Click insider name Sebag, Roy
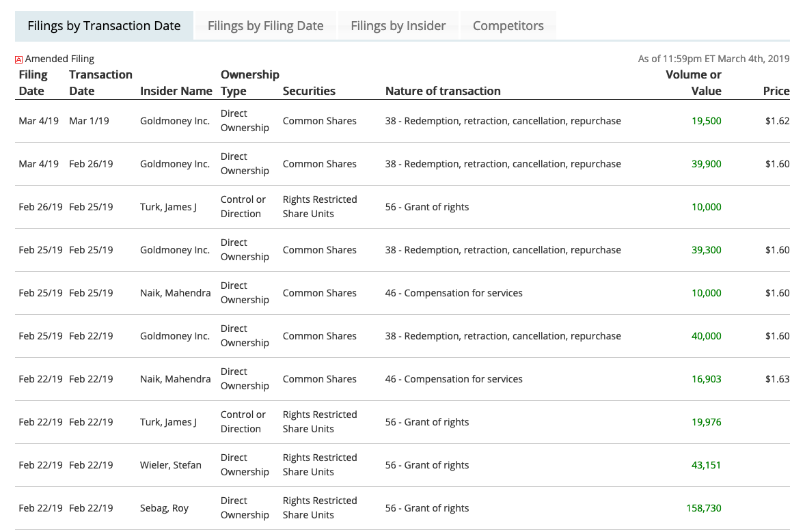805x532 pixels. click(x=164, y=508)
